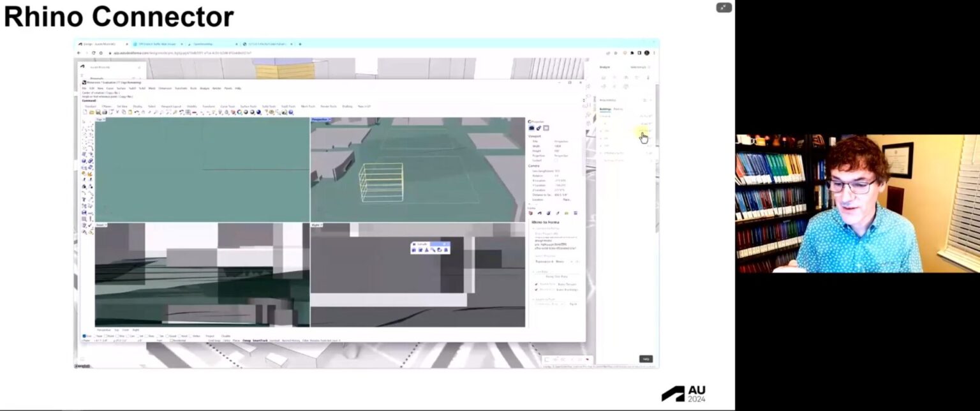This screenshot has height=411, width=980.
Task: Open the floating Gumball toolbar's first icon
Action: pos(413,250)
